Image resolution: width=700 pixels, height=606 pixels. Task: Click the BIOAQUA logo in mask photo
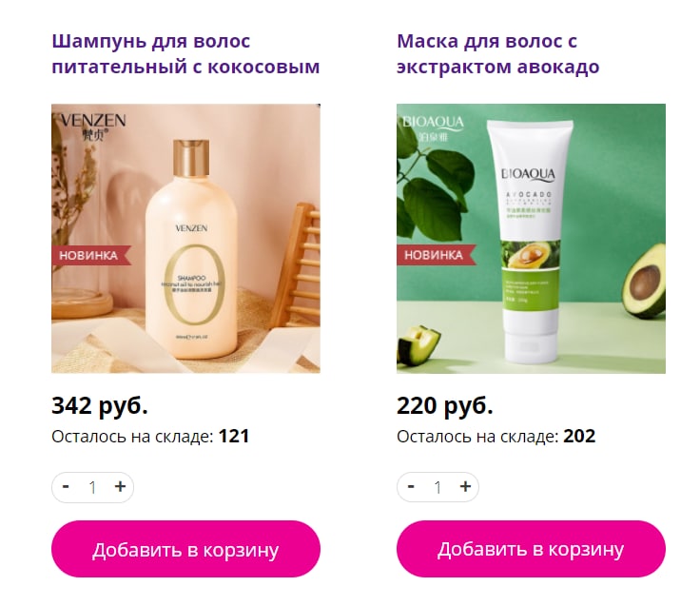click(433, 127)
